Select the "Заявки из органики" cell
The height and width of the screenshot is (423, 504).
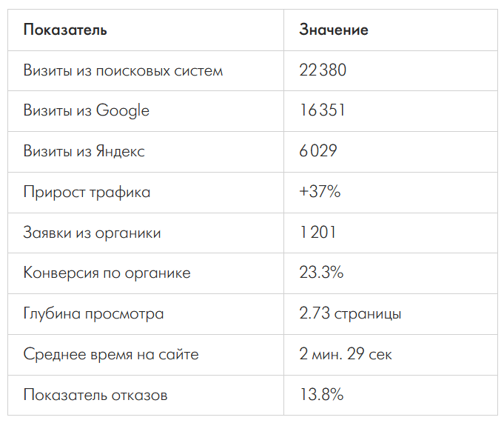coord(92,233)
